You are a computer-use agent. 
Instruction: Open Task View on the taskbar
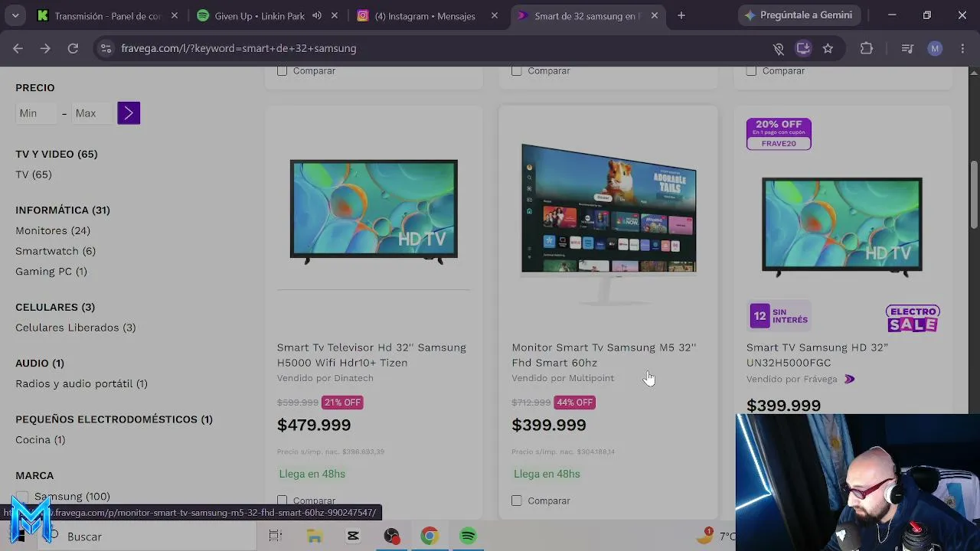pyautogui.click(x=276, y=536)
